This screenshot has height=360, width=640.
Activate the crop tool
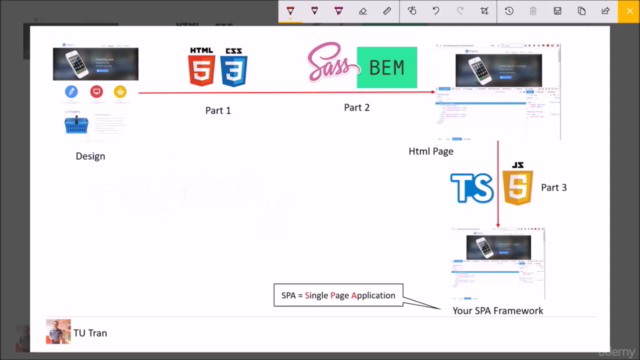484,11
